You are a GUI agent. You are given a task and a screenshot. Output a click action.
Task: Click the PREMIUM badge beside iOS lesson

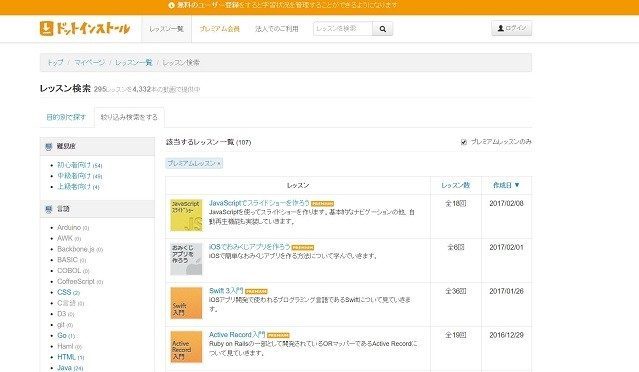(x=303, y=247)
